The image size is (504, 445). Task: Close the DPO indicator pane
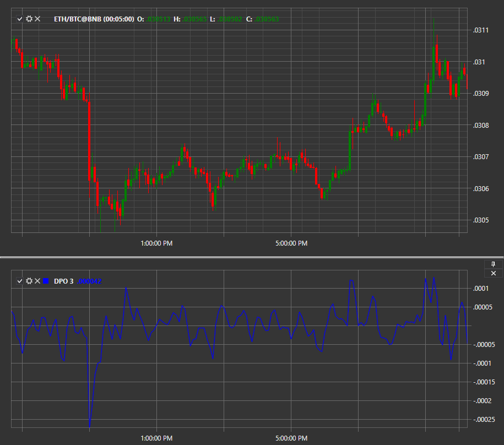coord(494,273)
